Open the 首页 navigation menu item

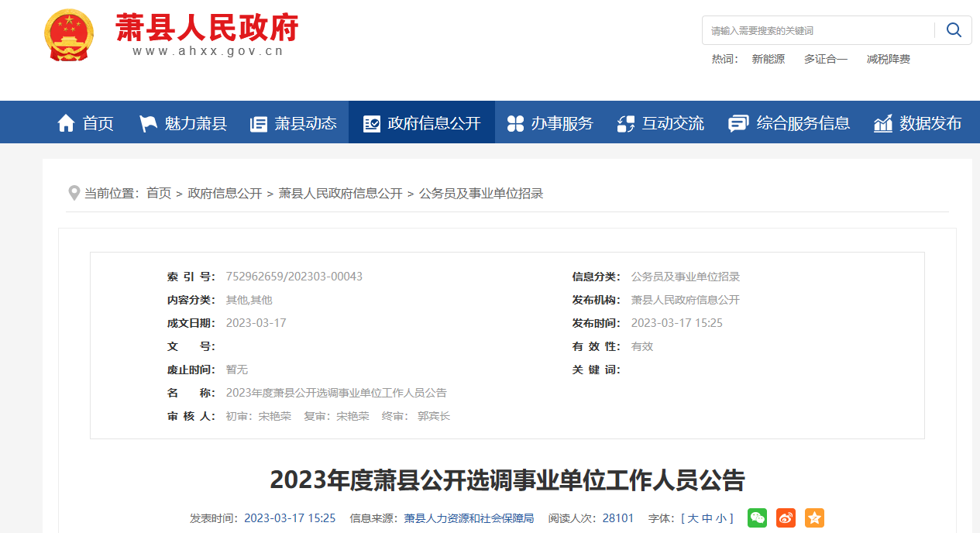[x=85, y=122]
